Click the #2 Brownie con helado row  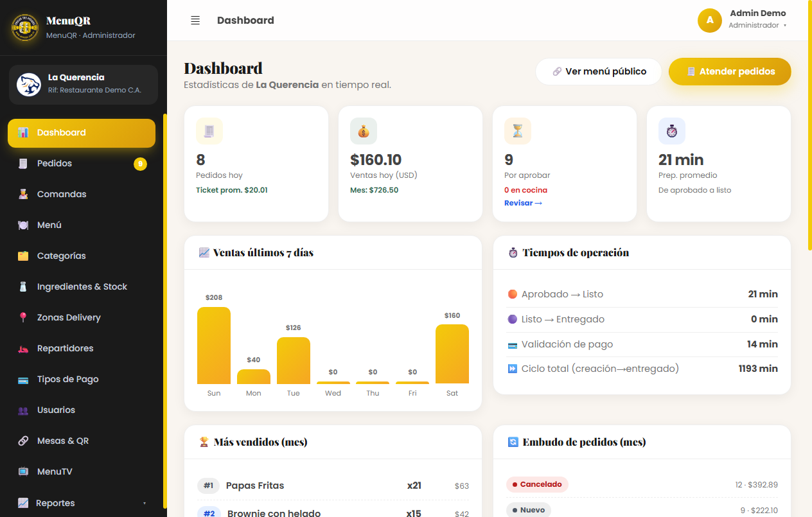[x=333, y=511]
